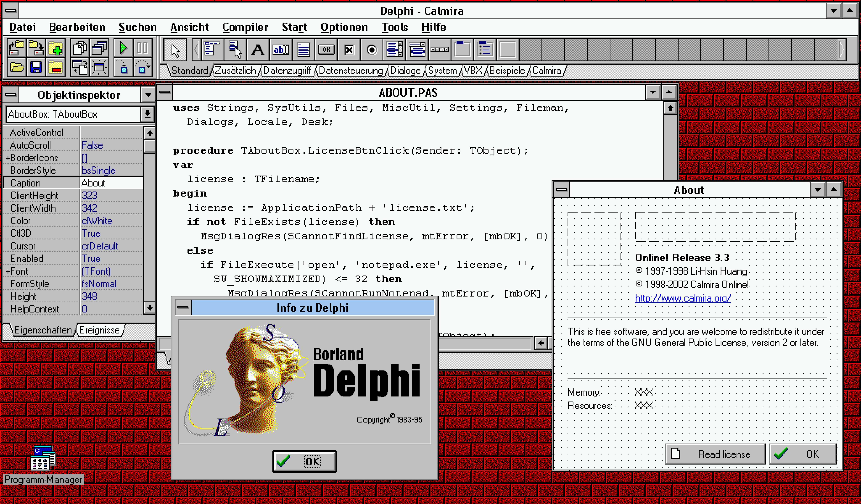Open the Hilfe menu

point(434,27)
